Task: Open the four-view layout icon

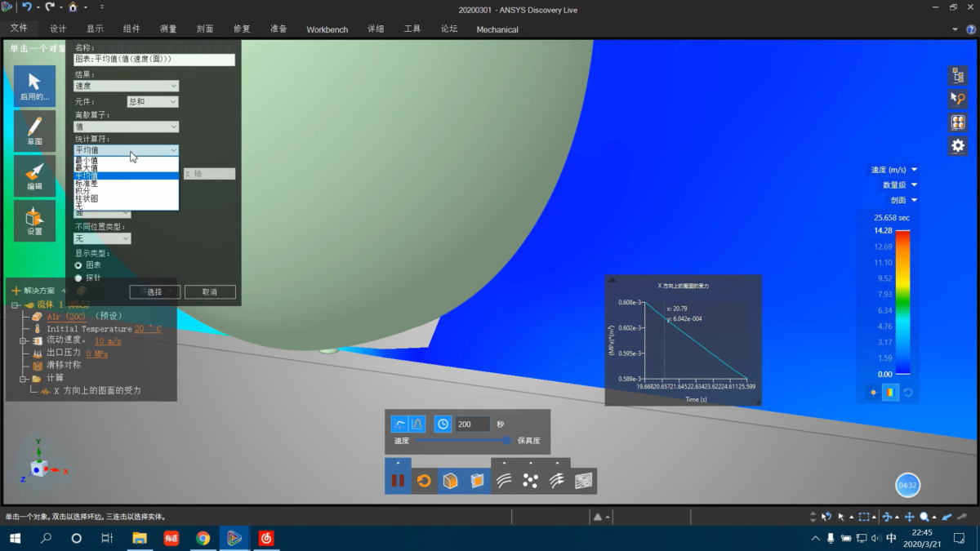Action: click(958, 122)
